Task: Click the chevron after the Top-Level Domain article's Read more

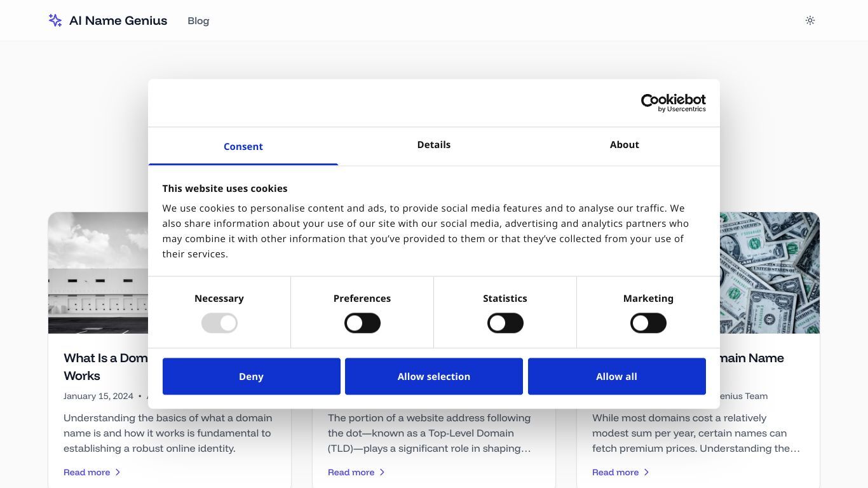Action: [382, 472]
